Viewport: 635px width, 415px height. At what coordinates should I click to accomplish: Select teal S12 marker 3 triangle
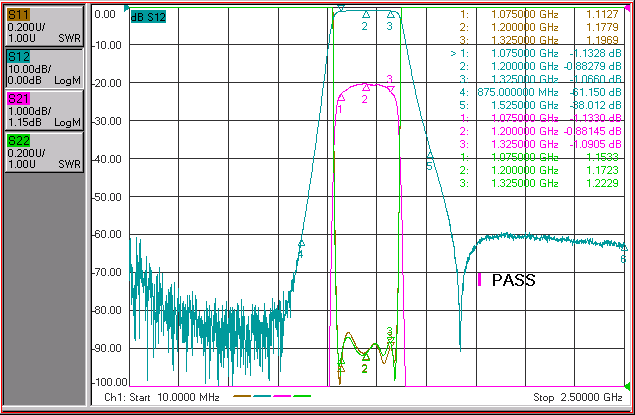[390, 15]
